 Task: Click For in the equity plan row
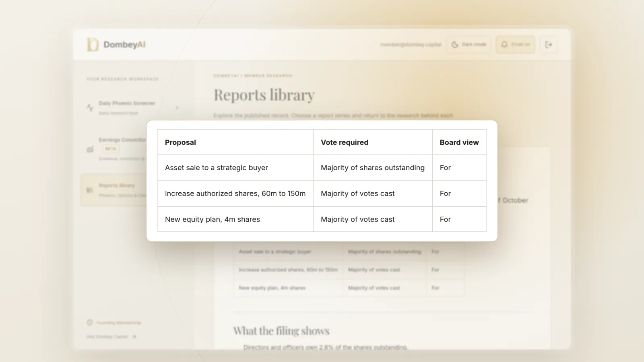pos(460,219)
